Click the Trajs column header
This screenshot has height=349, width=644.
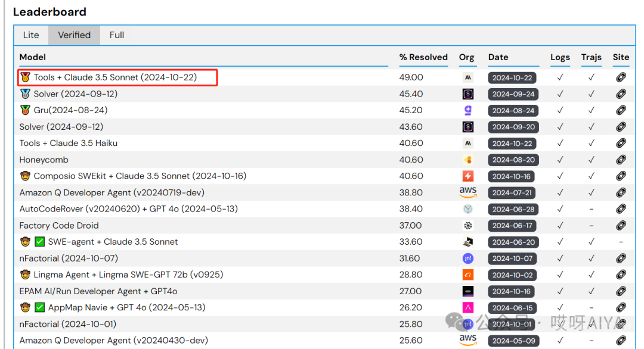592,57
